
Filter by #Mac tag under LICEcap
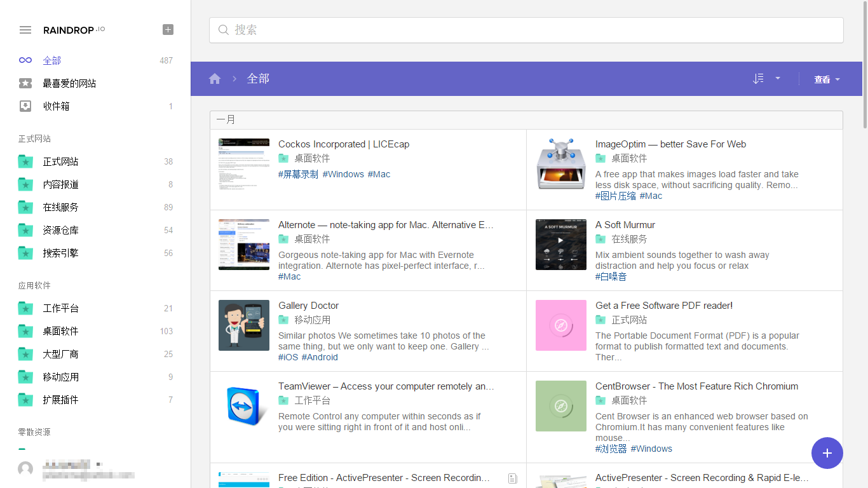click(x=379, y=174)
